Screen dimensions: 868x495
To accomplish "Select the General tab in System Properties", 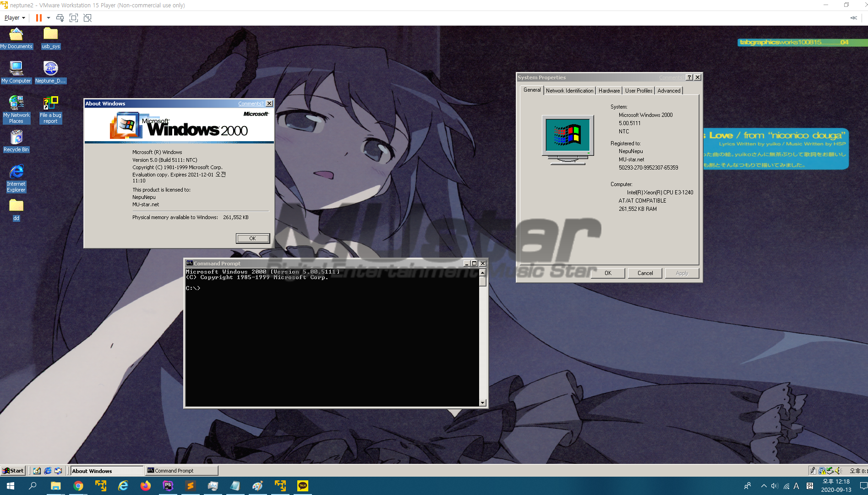I will [x=532, y=90].
